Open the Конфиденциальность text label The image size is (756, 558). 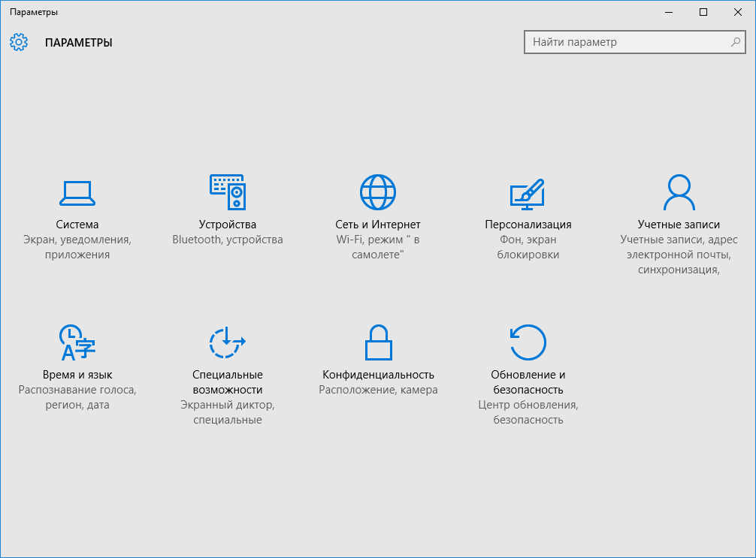point(378,375)
